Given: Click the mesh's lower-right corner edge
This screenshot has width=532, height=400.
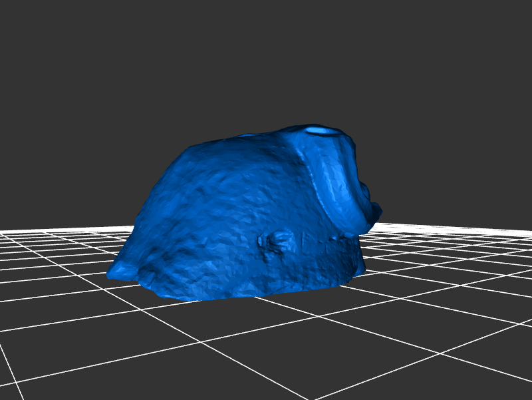Looking at the screenshot, I should pos(358,270).
